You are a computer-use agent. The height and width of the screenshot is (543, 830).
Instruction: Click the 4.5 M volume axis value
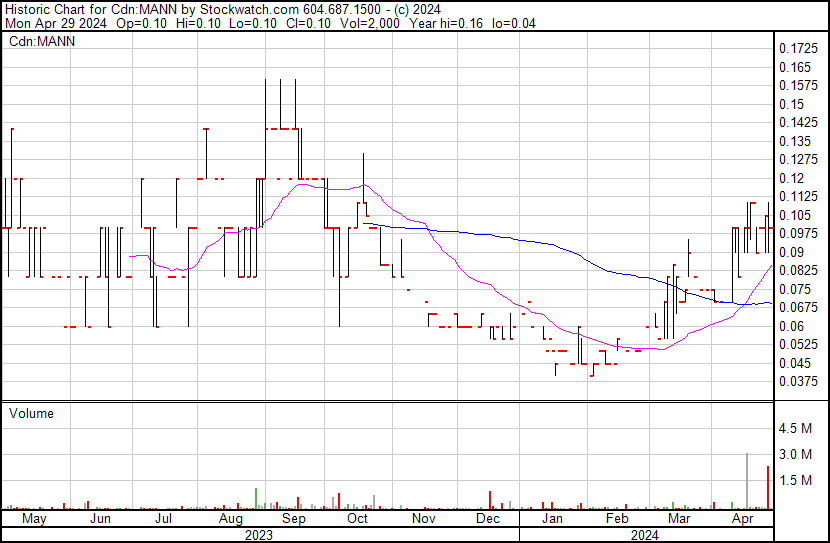pyautogui.click(x=795, y=429)
